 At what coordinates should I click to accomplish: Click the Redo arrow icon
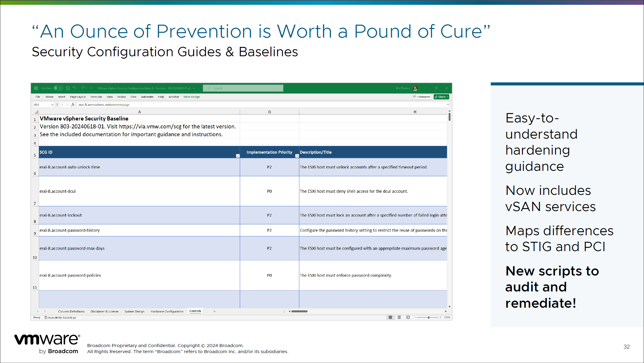coord(83,88)
